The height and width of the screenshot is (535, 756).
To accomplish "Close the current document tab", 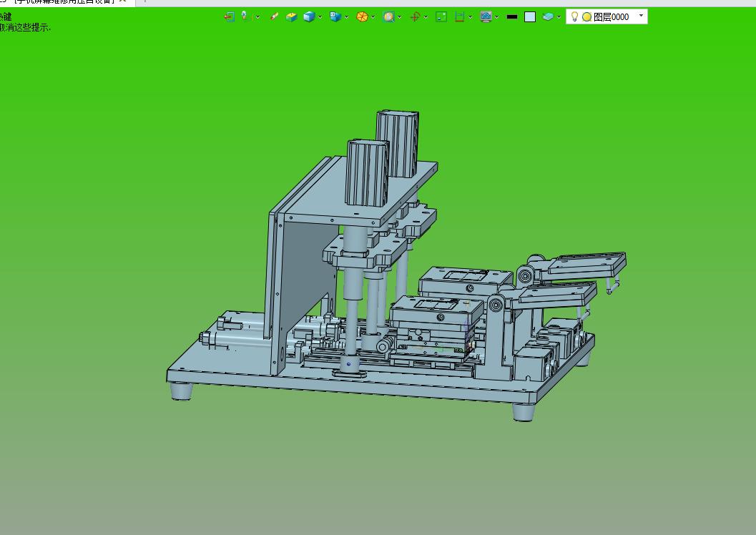I will 122,1.
